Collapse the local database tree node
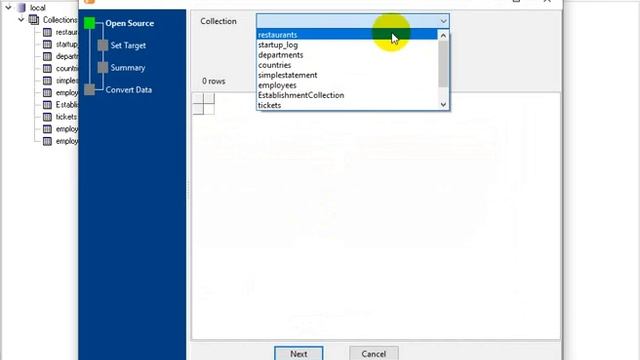Screen dimensions: 640x360 [x=8, y=7]
